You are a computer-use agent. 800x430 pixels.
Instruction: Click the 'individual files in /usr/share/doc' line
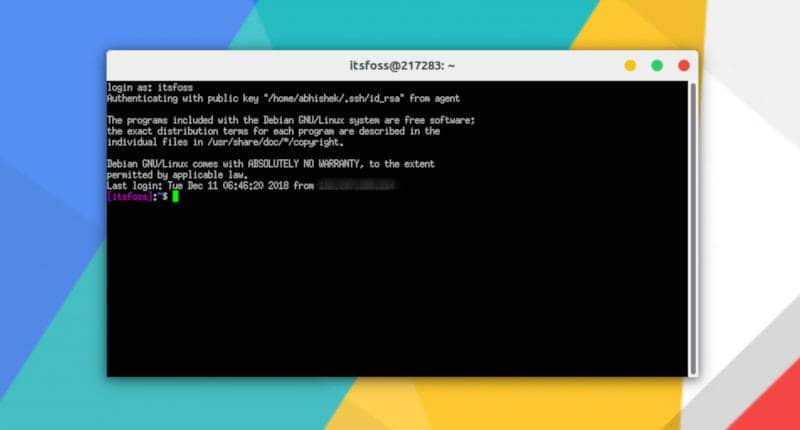[x=226, y=142]
